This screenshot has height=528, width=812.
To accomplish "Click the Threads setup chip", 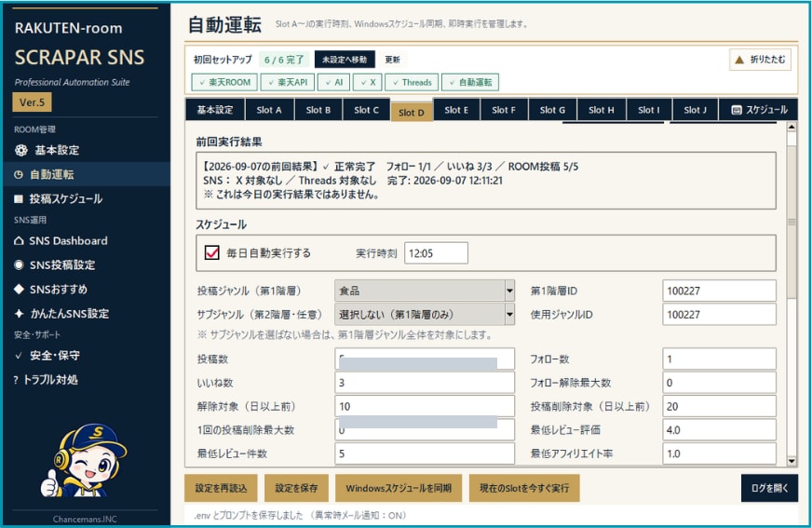I will pyautogui.click(x=412, y=82).
